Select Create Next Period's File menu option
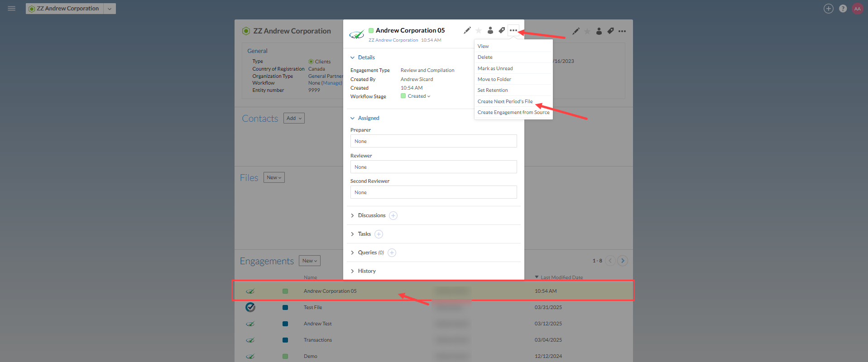 click(505, 101)
